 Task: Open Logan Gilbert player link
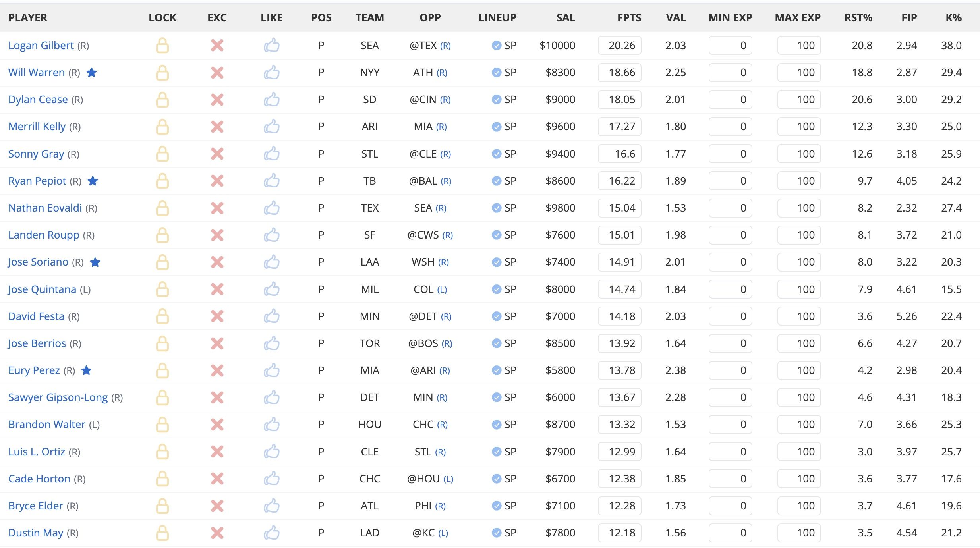click(41, 46)
